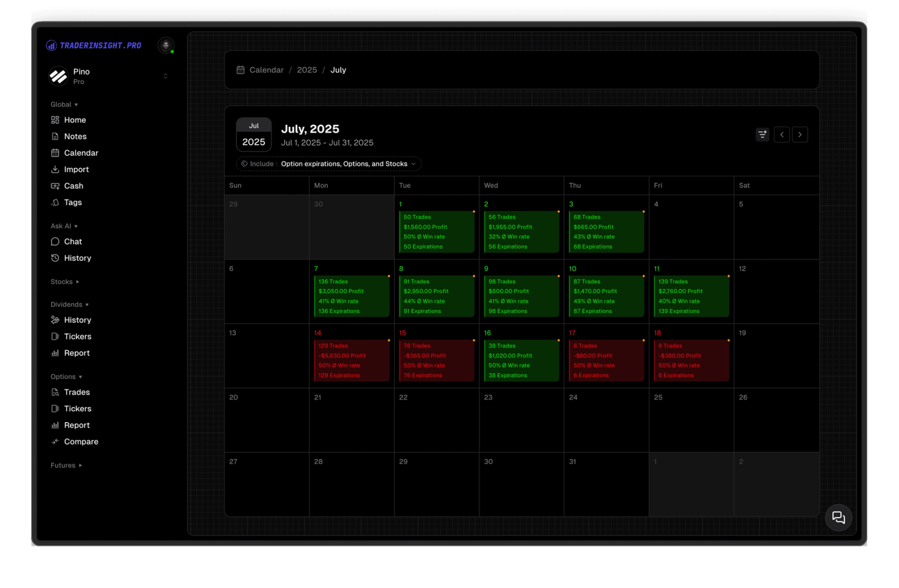Collapse the Options section
Image resolution: width=899 pixels, height=588 pixels.
tap(66, 377)
